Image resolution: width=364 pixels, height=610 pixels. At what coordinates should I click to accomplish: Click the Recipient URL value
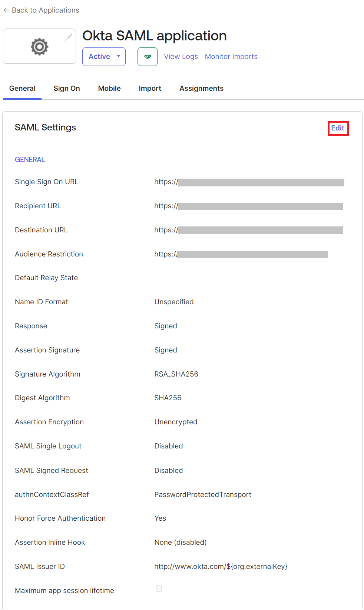249,206
